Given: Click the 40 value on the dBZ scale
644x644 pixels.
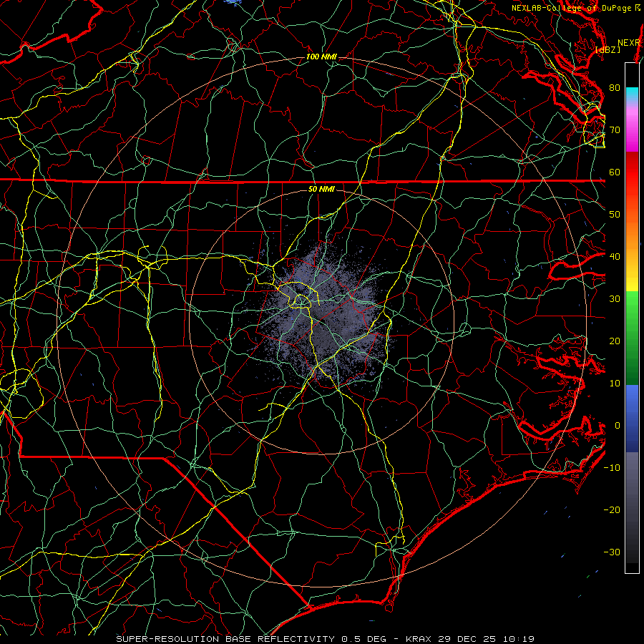Looking at the screenshot, I should pos(615,256).
